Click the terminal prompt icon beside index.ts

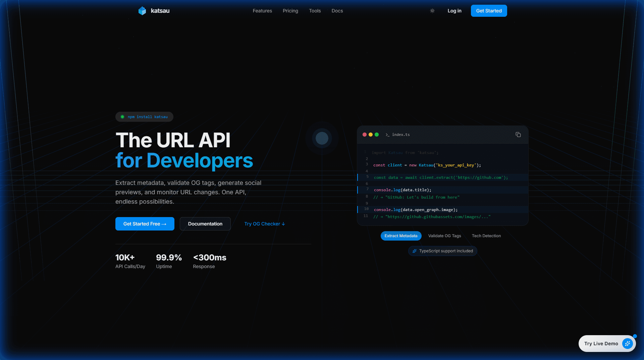click(x=387, y=135)
